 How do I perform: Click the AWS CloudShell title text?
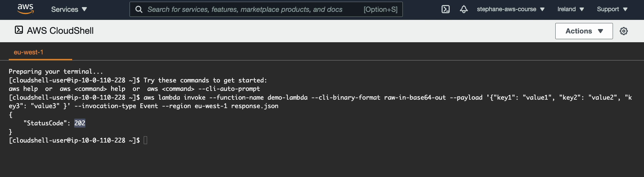click(x=60, y=31)
